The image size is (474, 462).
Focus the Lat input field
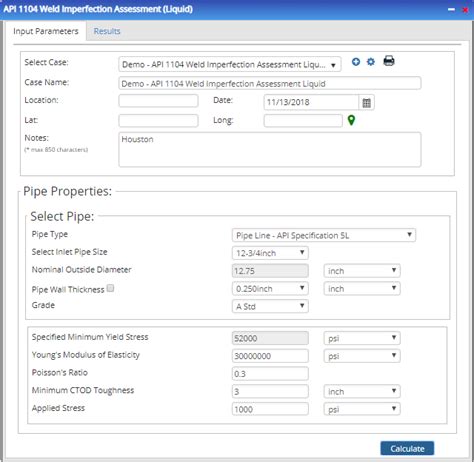click(x=158, y=121)
